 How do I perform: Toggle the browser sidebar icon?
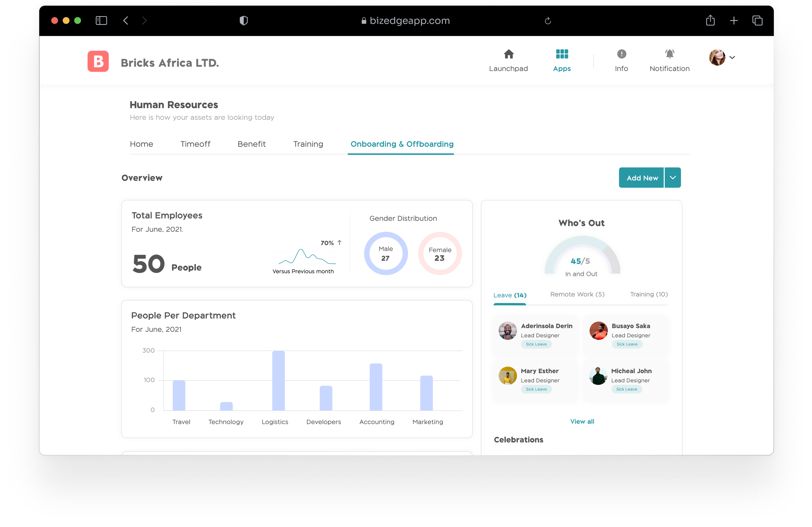101,21
